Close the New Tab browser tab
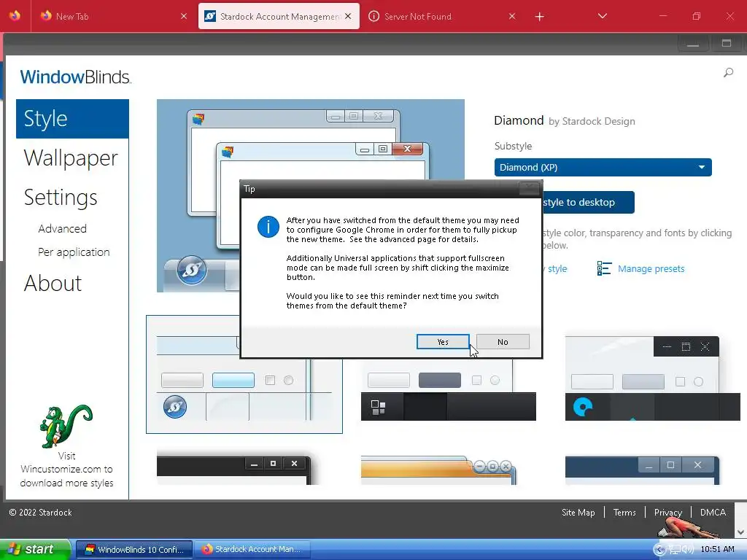This screenshot has width=747, height=560. tap(184, 16)
